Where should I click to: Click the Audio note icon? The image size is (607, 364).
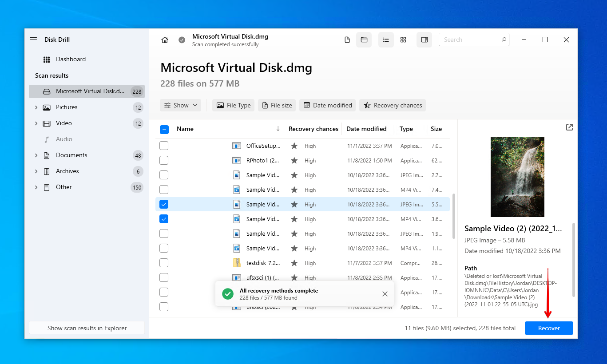[x=47, y=139]
